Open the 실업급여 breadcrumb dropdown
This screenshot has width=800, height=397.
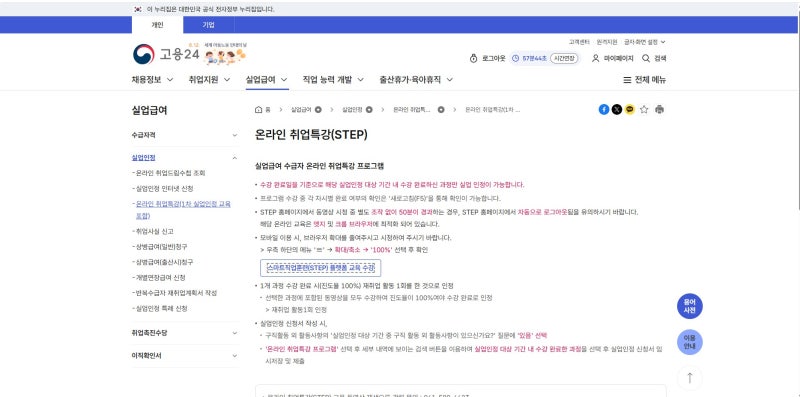click(318, 110)
